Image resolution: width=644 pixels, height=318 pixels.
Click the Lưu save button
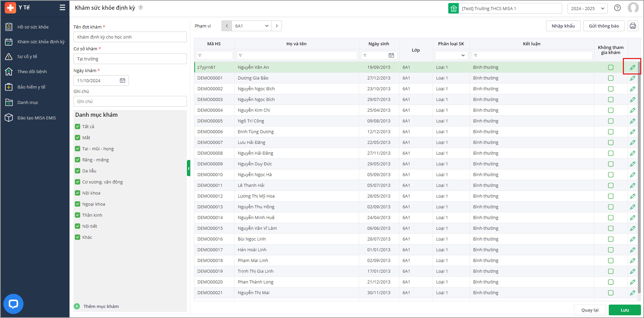[x=624, y=310]
